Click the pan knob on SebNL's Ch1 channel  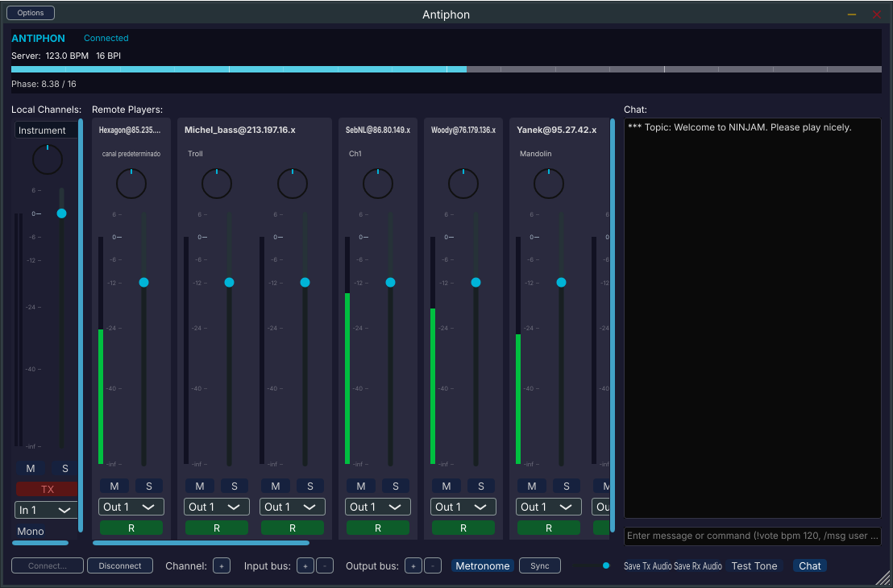pyautogui.click(x=378, y=184)
